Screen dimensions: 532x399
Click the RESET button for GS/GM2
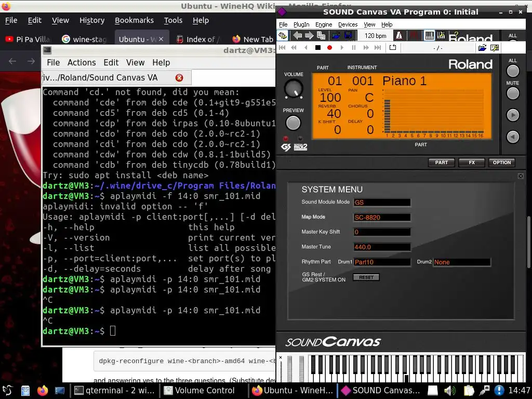click(x=366, y=277)
